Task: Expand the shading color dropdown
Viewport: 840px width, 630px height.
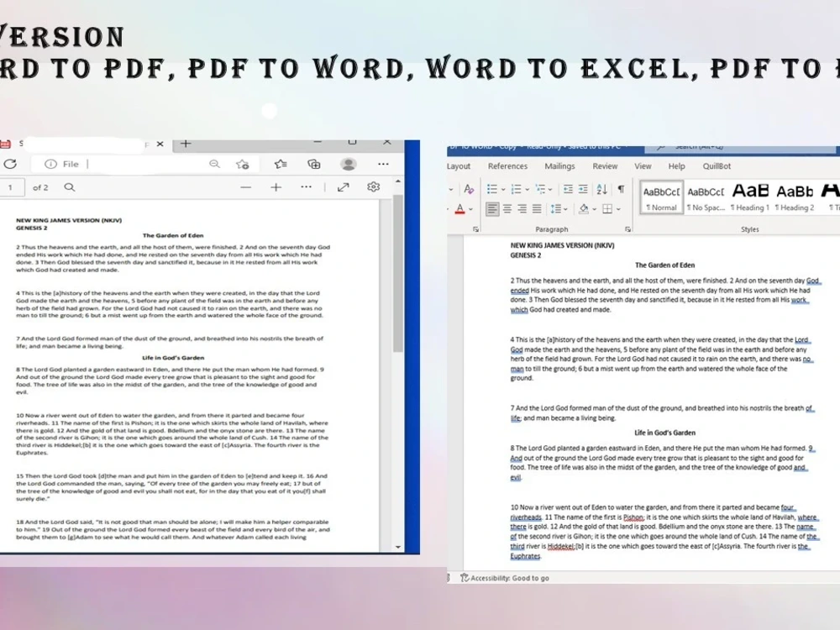Action: point(594,209)
